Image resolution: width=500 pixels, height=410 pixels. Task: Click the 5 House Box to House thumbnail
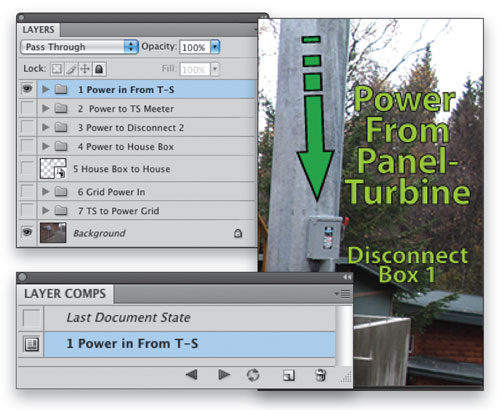pos(53,168)
